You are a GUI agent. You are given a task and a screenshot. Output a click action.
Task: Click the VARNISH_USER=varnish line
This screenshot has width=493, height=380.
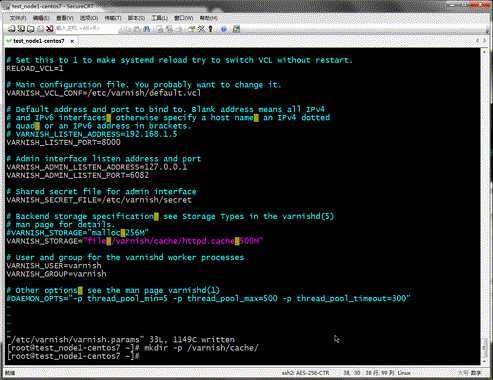point(54,266)
